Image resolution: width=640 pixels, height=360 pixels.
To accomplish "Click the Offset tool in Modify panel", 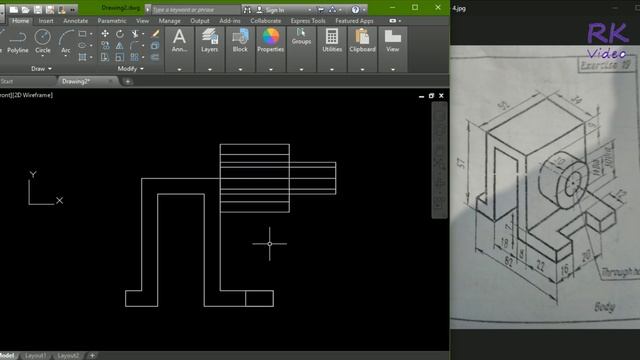I will pos(155,57).
